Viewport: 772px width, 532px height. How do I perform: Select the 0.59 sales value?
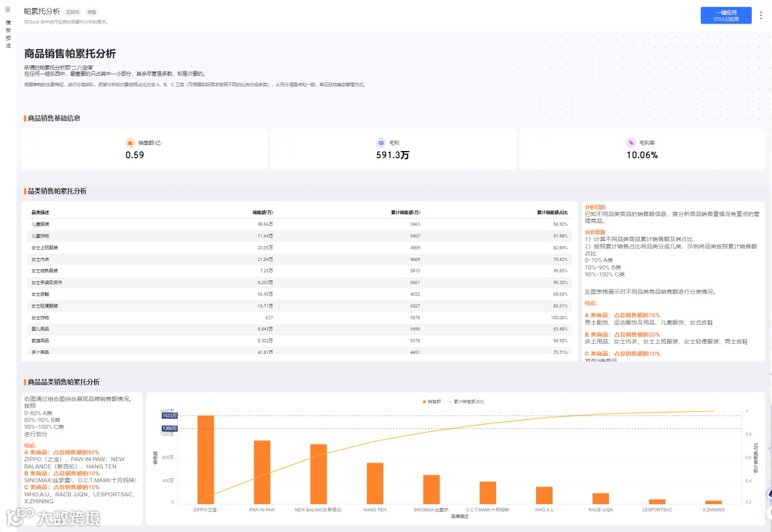point(134,155)
